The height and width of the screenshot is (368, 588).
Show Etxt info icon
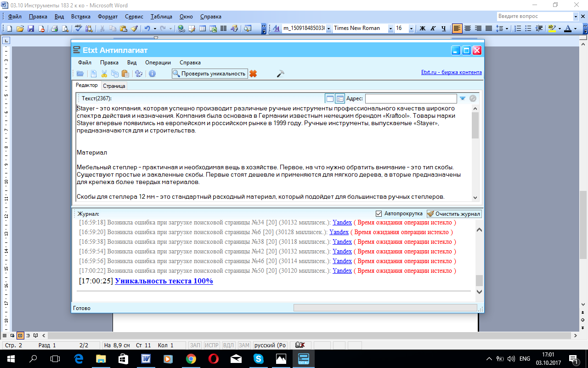click(x=152, y=74)
